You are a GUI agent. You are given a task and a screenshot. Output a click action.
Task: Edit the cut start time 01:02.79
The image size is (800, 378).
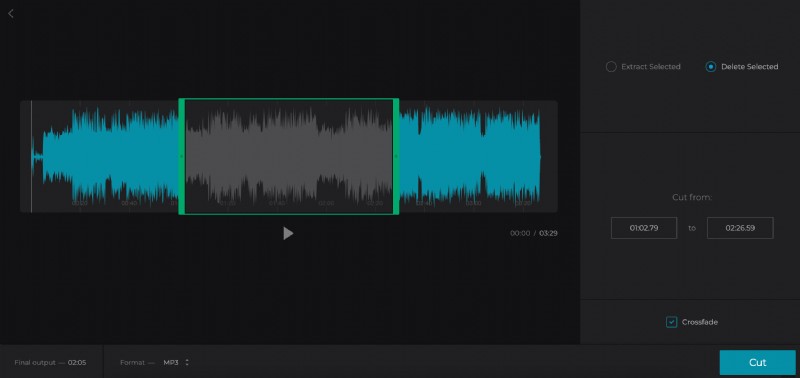(x=644, y=228)
